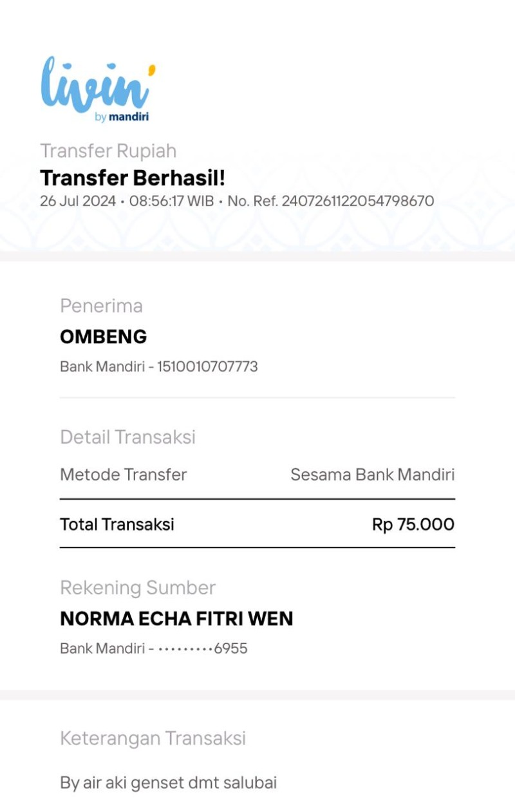Click masked source account ending 6955
The height and width of the screenshot is (812, 515).
[x=202, y=648]
